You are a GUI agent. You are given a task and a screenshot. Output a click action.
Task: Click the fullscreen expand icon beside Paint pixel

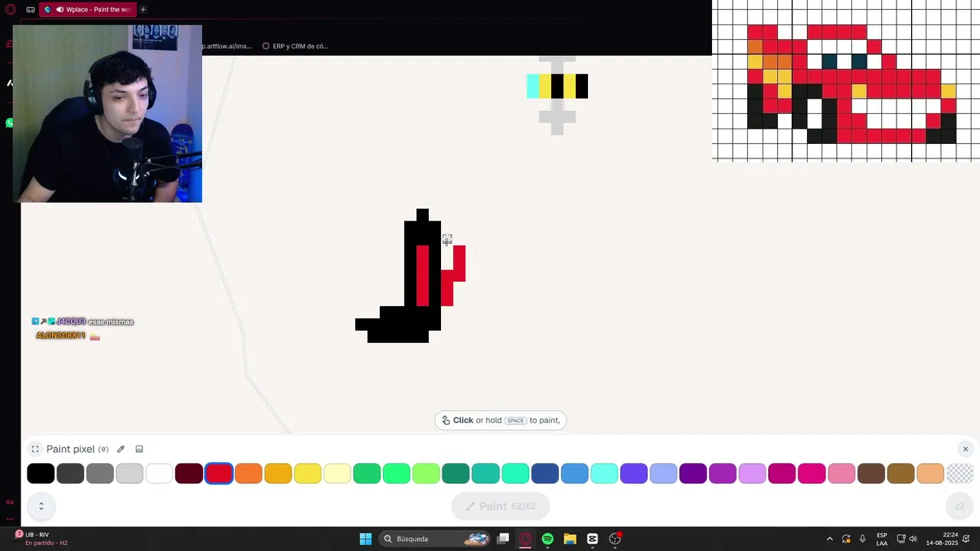click(35, 449)
